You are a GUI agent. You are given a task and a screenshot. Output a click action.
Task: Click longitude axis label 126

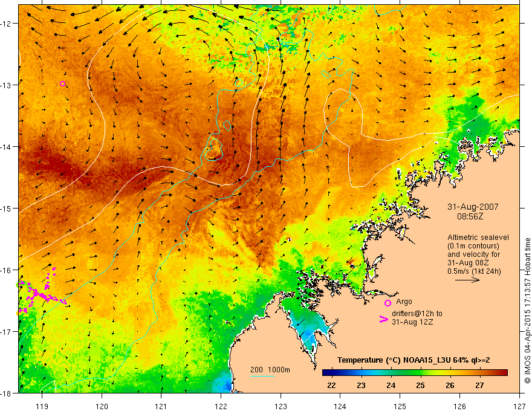(x=459, y=406)
